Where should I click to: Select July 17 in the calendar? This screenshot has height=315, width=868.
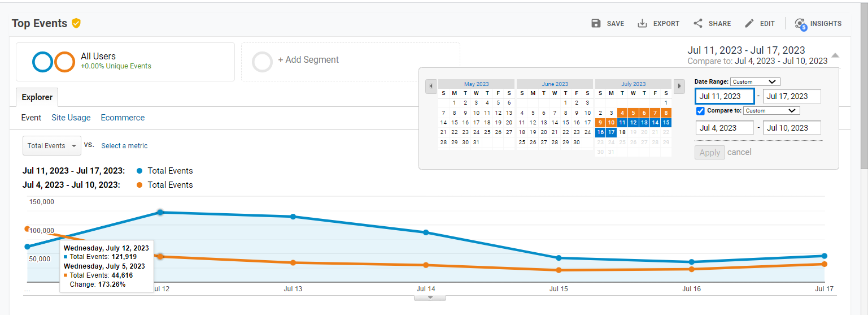pyautogui.click(x=611, y=132)
